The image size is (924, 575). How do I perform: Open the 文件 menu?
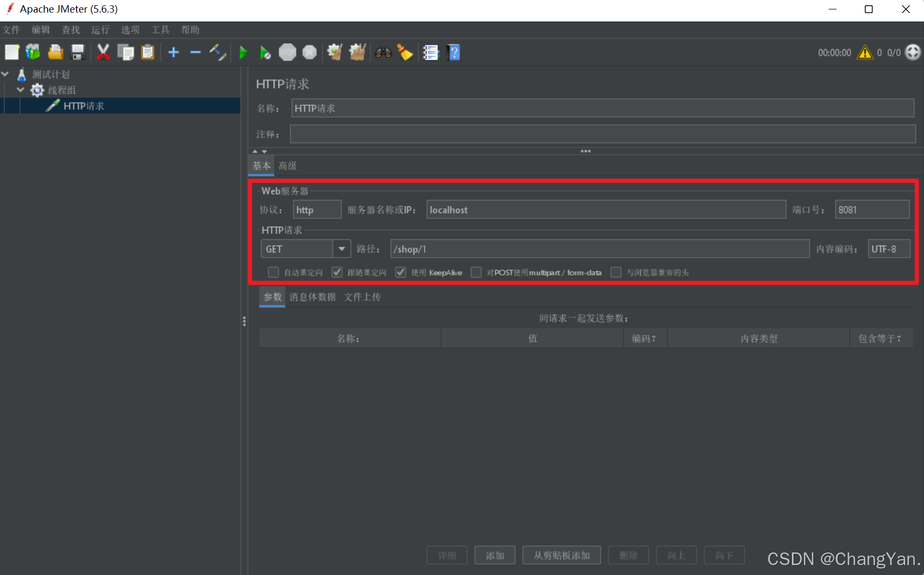point(11,30)
